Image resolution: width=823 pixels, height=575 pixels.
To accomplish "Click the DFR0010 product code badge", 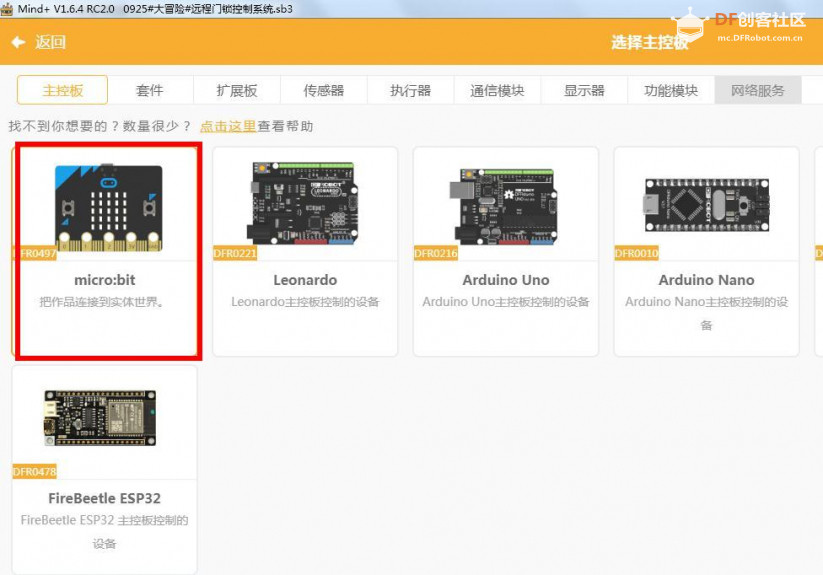I will (x=636, y=253).
